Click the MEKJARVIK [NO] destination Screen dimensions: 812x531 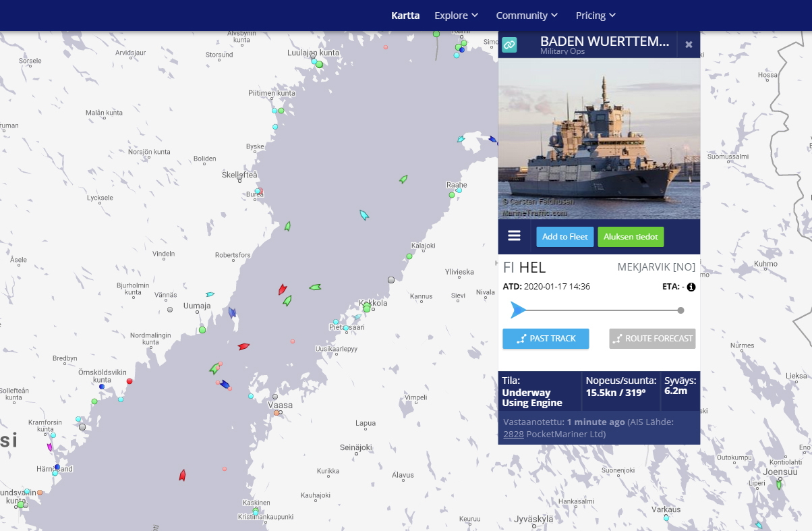click(x=656, y=267)
